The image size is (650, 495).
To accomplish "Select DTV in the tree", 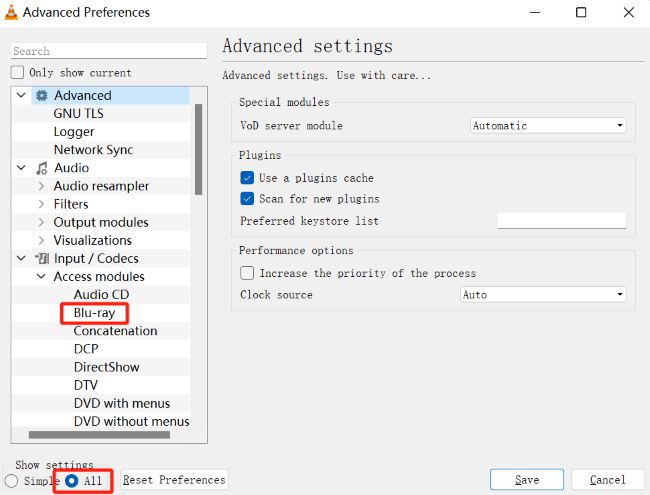I will 85,385.
